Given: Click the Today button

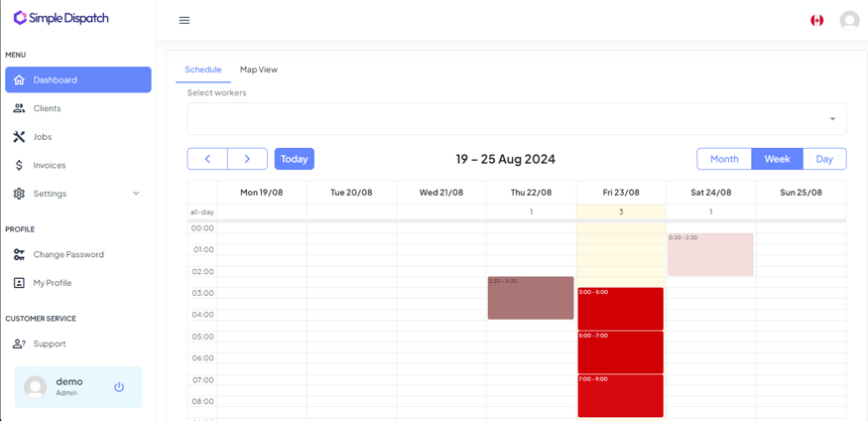Looking at the screenshot, I should pos(294,159).
